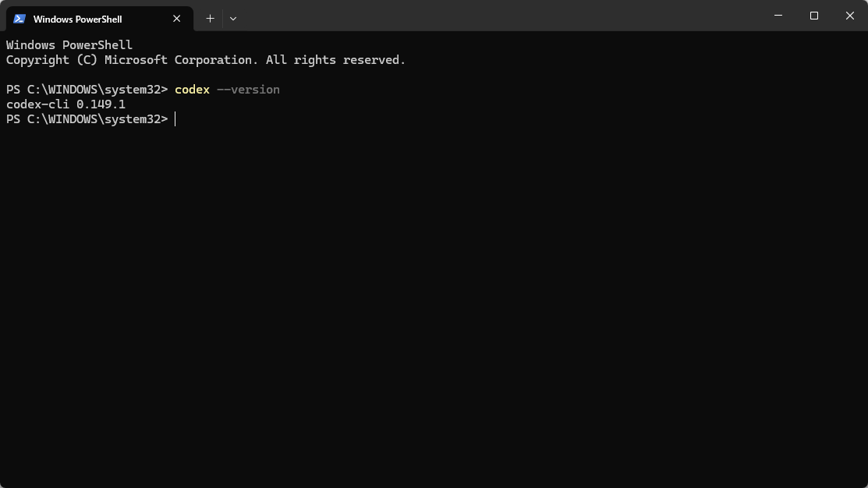Close the terminal window
868x488 pixels.
pos(850,16)
